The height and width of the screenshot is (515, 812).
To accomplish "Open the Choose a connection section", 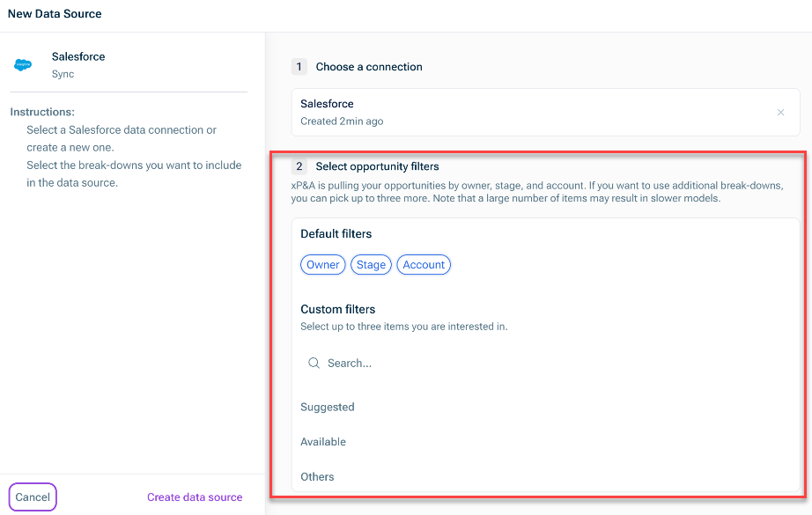I will [371, 67].
